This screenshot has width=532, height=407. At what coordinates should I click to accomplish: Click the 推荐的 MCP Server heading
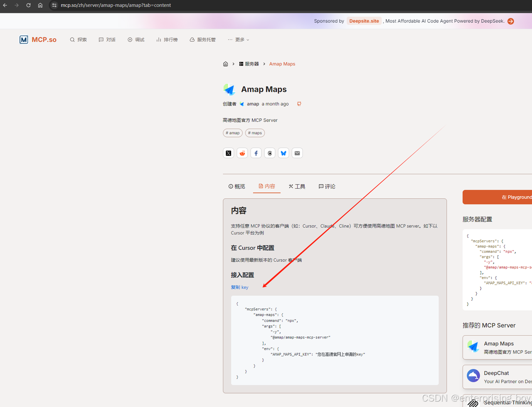(489, 326)
